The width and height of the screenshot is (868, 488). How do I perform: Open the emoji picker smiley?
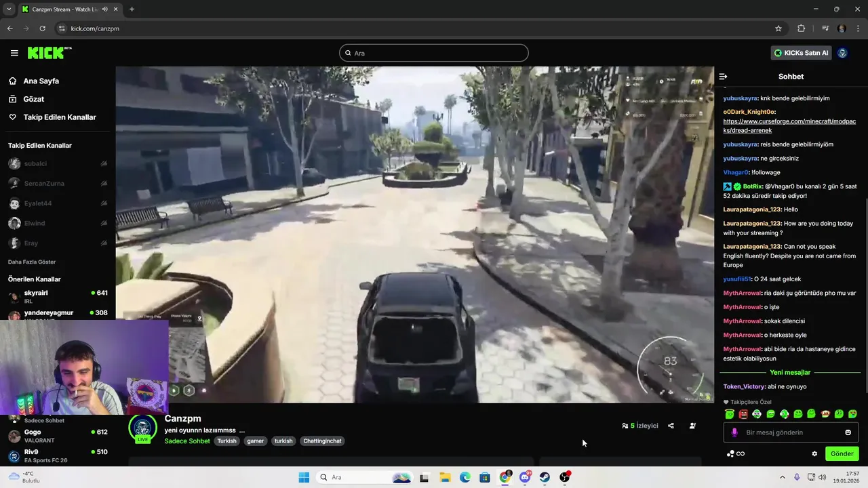tap(848, 432)
